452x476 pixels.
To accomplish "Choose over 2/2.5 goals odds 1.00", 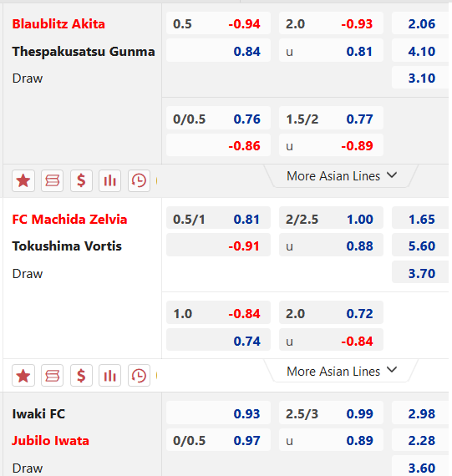I will pyautogui.click(x=331, y=219).
